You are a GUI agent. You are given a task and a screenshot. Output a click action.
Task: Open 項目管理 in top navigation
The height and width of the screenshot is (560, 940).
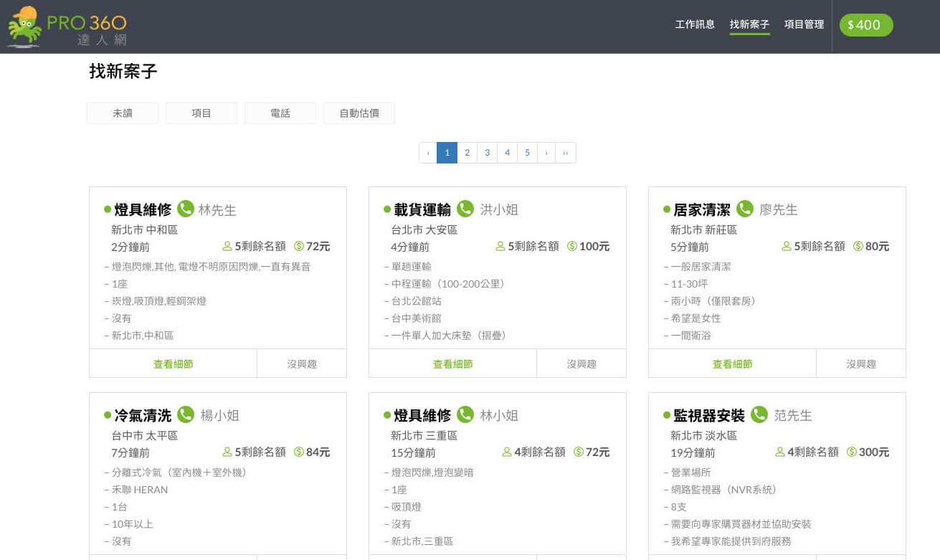[x=804, y=24]
